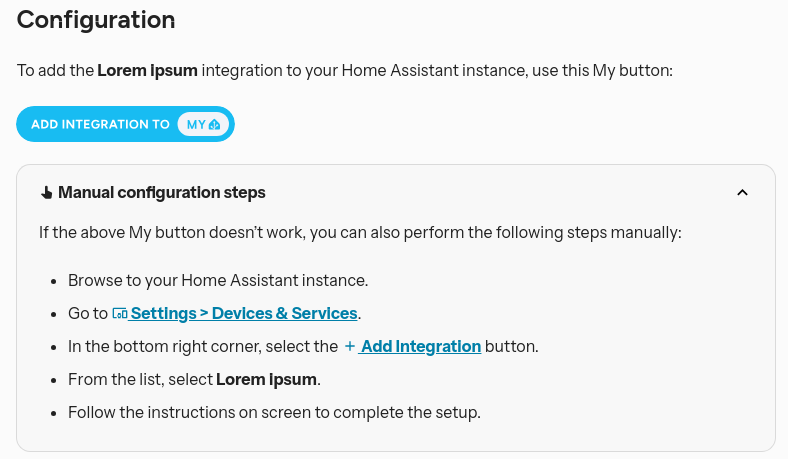The width and height of the screenshot is (788, 459).
Task: Click the settings icon before Devices & Services
Action: (120, 314)
